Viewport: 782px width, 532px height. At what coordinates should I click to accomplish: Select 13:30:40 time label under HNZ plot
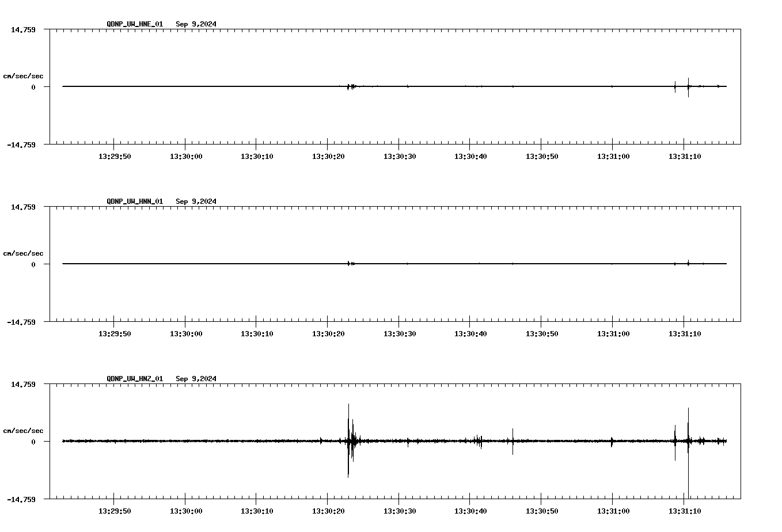click(470, 511)
